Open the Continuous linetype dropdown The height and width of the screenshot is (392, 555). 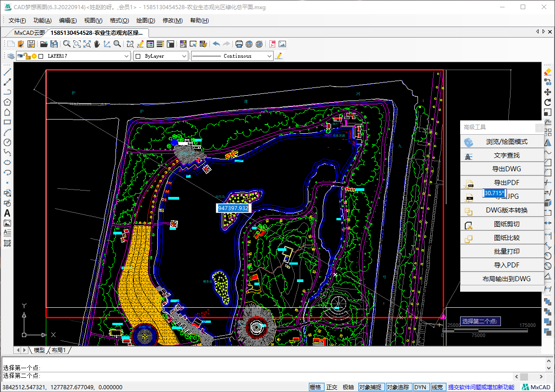pos(269,56)
